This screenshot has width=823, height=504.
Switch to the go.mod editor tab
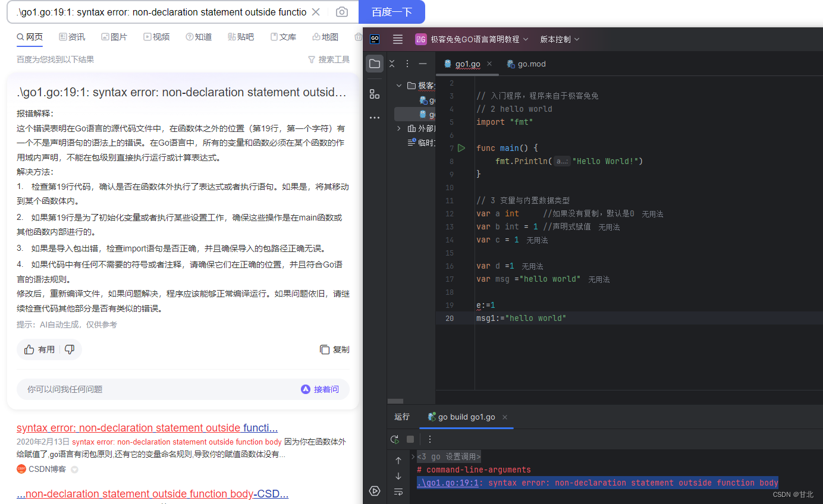(x=526, y=64)
